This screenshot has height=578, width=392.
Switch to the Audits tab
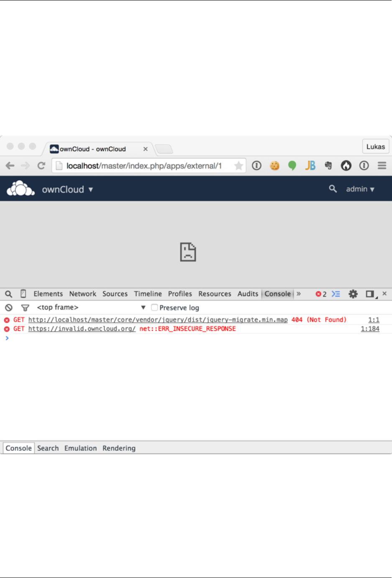(x=248, y=294)
